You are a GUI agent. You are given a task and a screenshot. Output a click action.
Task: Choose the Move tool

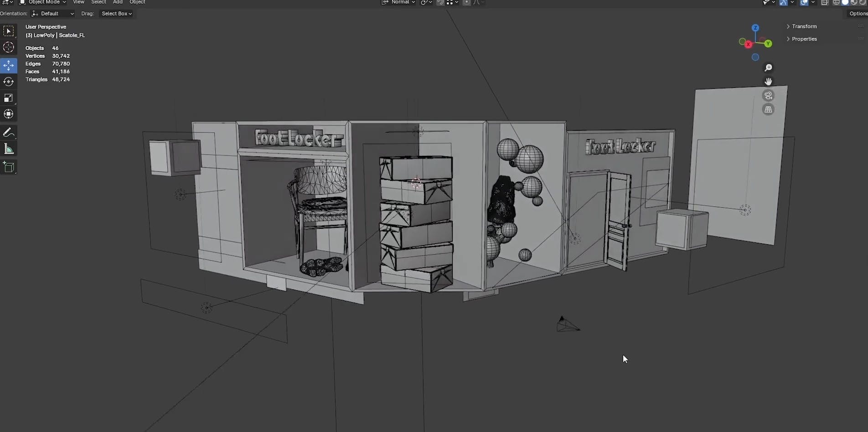pos(9,66)
